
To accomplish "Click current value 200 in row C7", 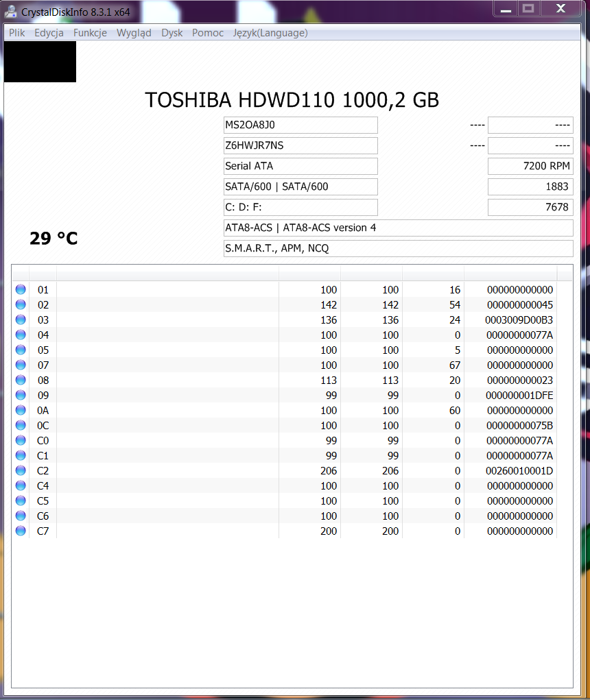I will click(x=329, y=531).
